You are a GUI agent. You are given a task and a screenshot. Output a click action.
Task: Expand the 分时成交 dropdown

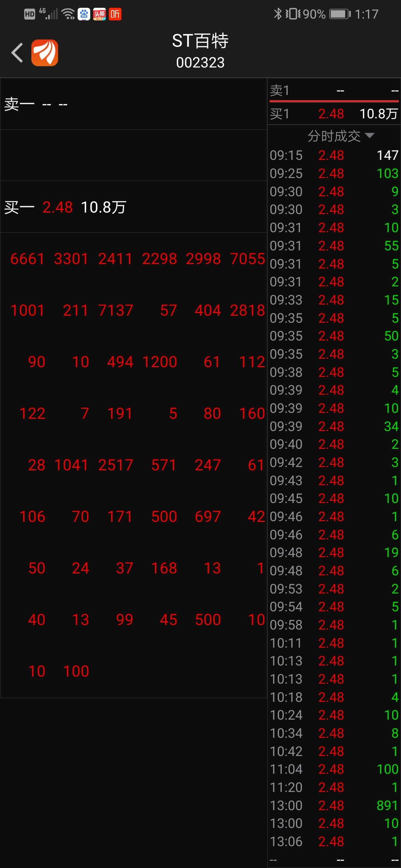point(341,136)
